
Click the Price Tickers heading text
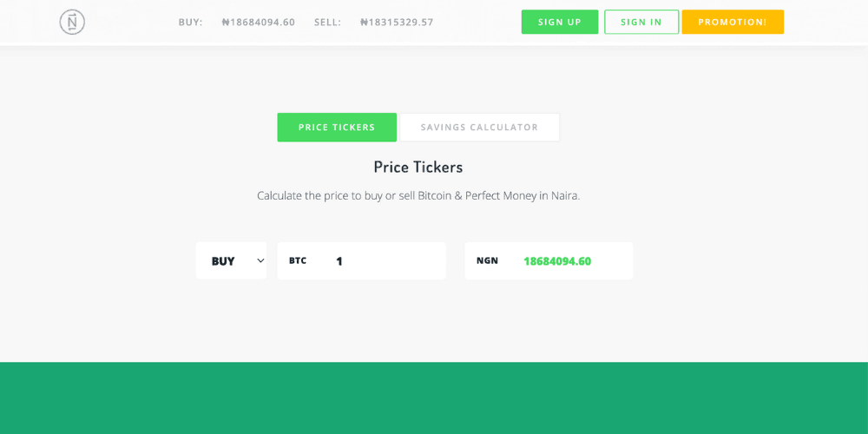[418, 167]
